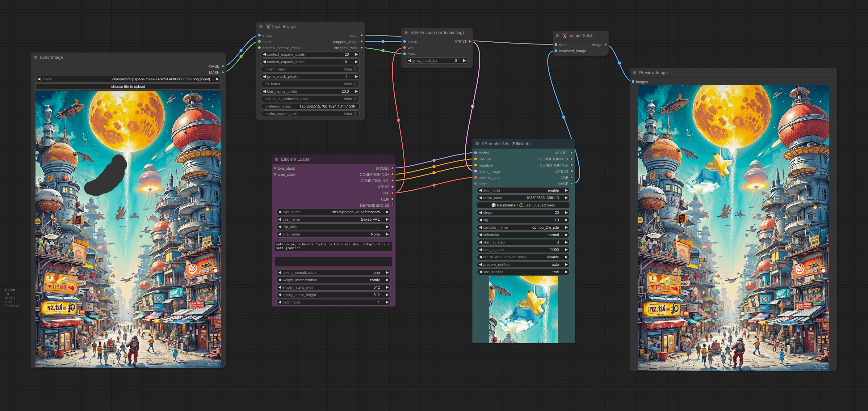The image size is (868, 411).
Task: Increase steps value with right arrow
Action: coord(566,212)
